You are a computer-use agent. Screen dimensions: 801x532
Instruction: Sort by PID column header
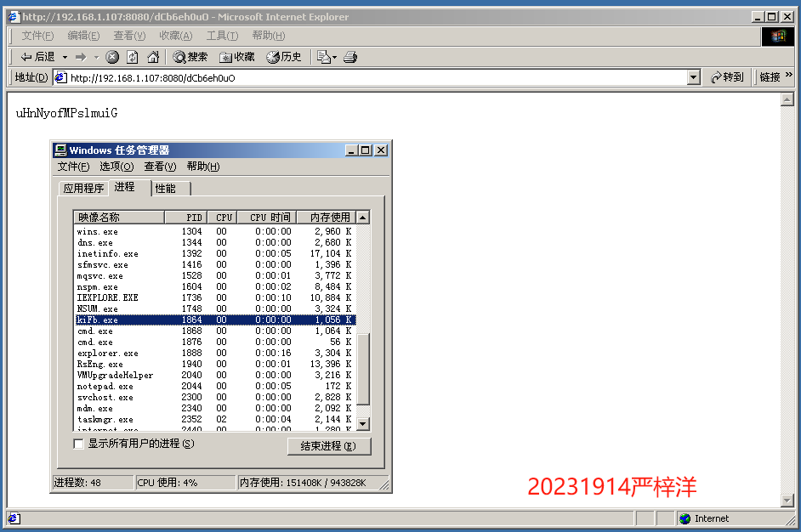click(x=185, y=218)
